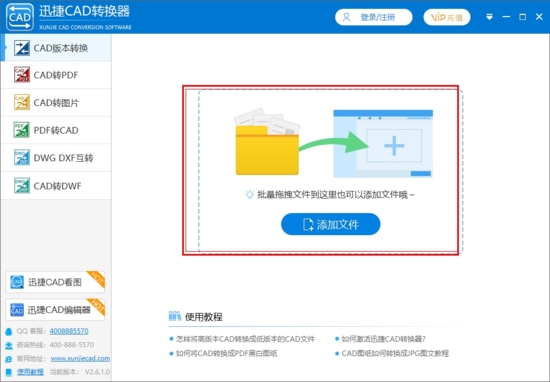Click the batch drag files hint text

(336, 195)
